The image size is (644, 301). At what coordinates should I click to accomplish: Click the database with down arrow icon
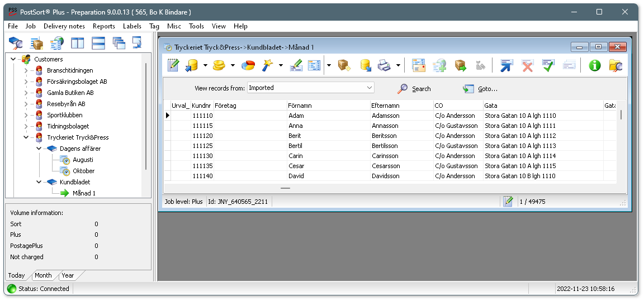366,65
